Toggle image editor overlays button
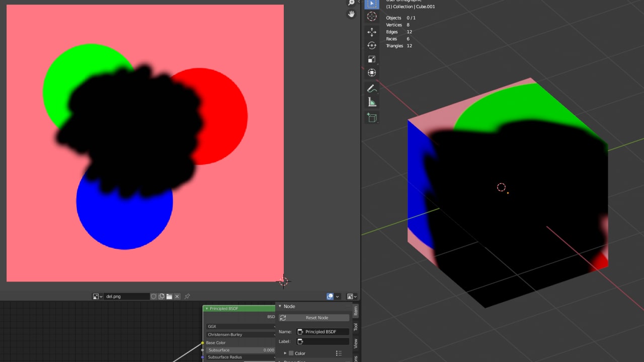644x362 pixels. (x=330, y=297)
